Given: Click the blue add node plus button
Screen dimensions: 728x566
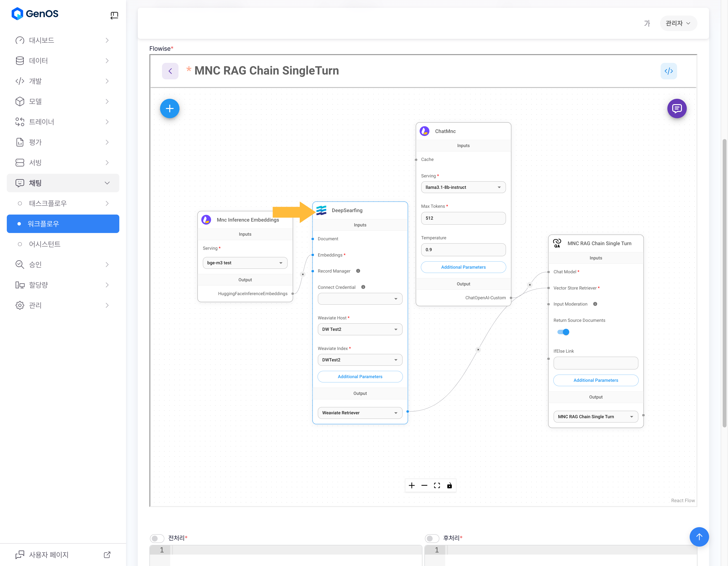Looking at the screenshot, I should 169,108.
